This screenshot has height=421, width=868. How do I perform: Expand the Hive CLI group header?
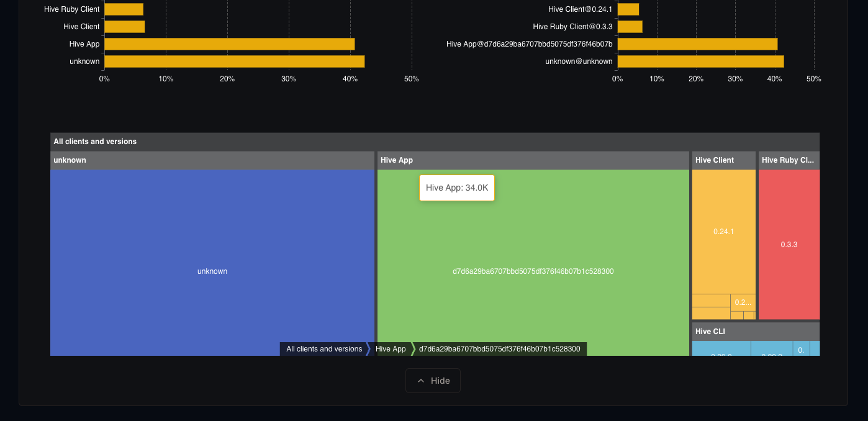point(710,331)
